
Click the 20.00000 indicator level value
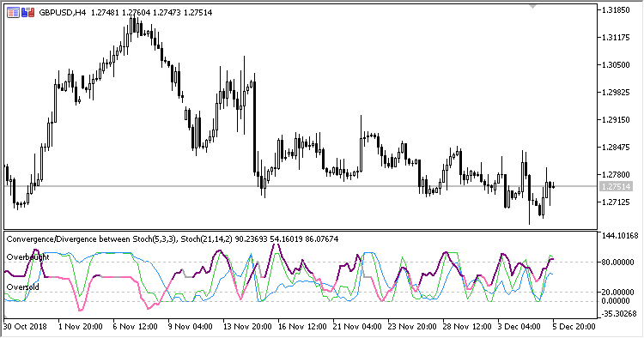(x=617, y=293)
